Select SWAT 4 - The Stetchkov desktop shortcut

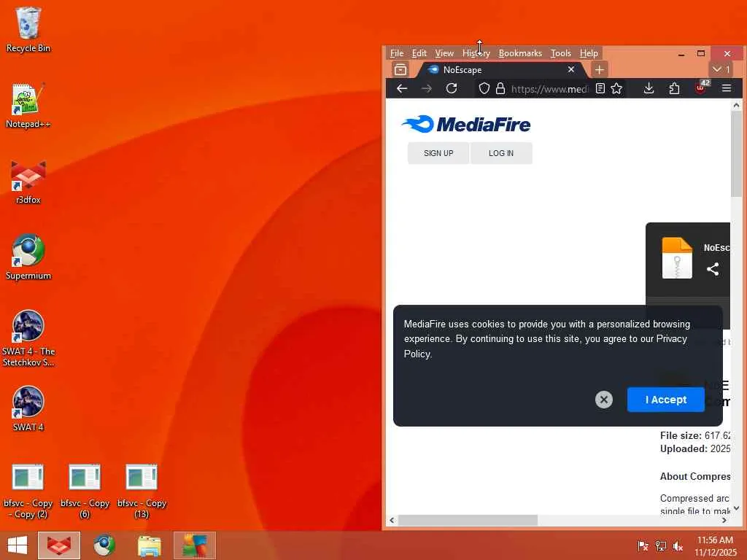[x=28, y=338]
